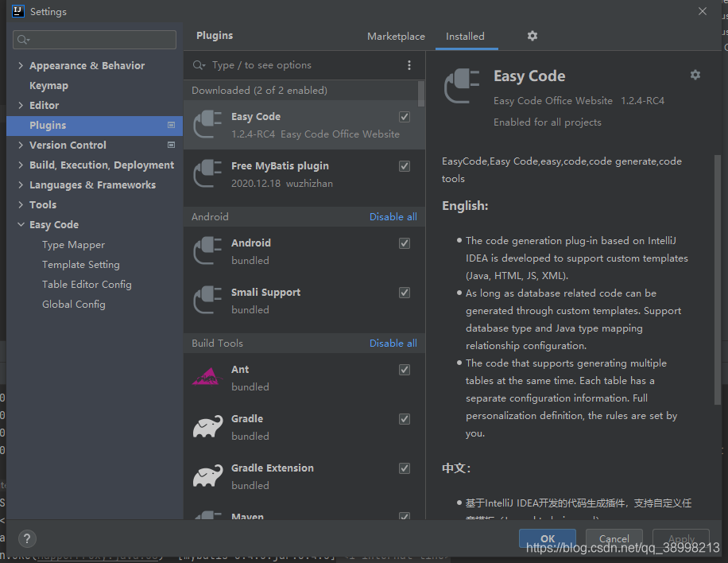Screen dimensions: 728x563
Task: Click the plugin list vertical scrollbar
Action: [x=421, y=94]
